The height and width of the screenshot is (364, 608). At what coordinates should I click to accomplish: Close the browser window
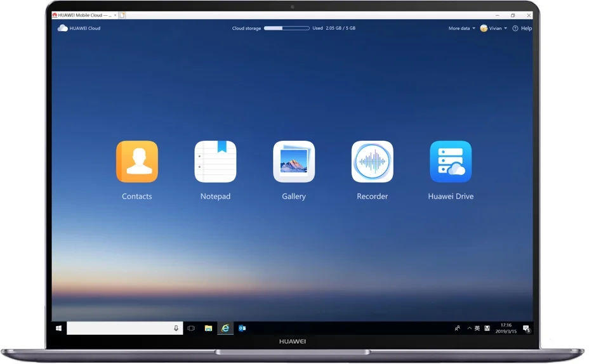529,15
